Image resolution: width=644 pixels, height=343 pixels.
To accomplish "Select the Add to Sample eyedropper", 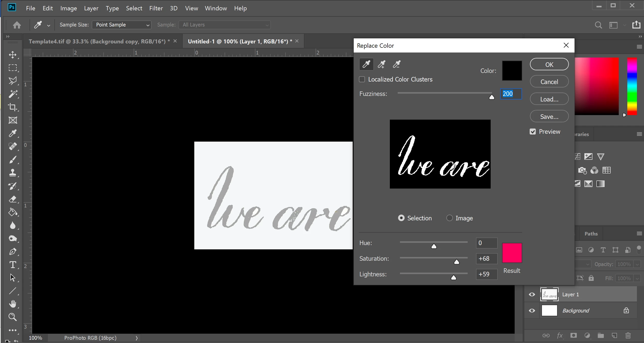I will point(381,64).
